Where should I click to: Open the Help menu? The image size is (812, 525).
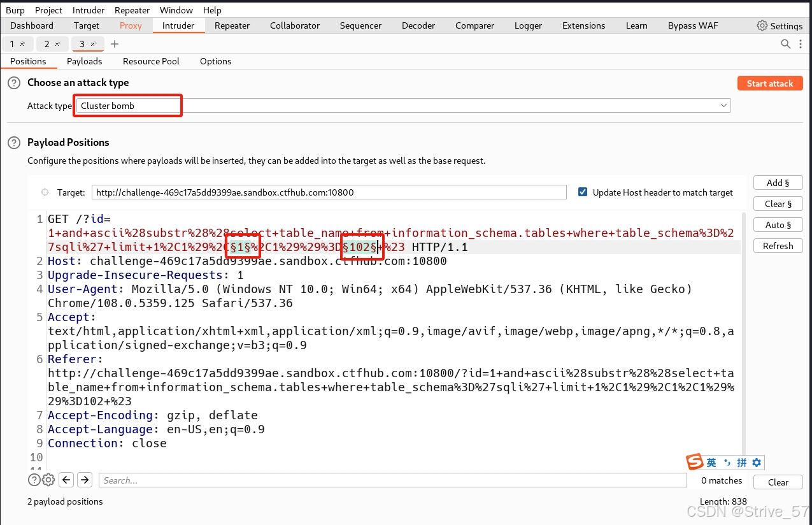tap(212, 10)
